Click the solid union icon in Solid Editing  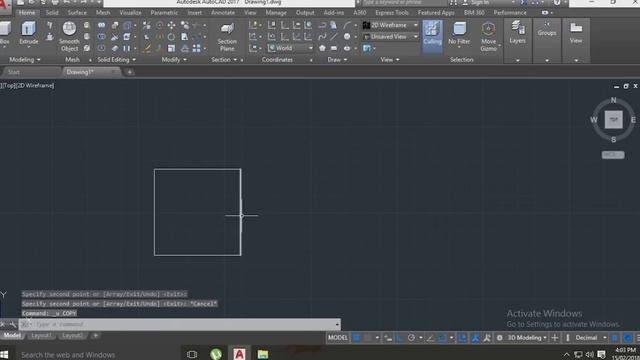pyautogui.click(x=101, y=25)
